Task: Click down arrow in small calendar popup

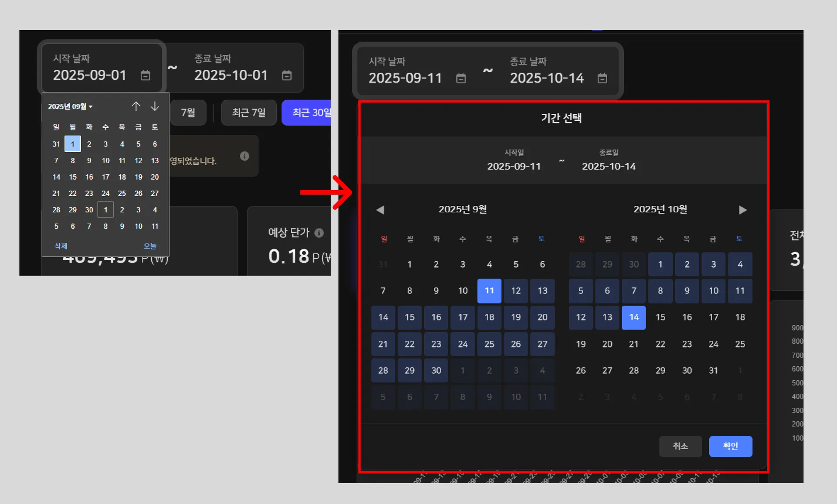Action: coord(155,106)
